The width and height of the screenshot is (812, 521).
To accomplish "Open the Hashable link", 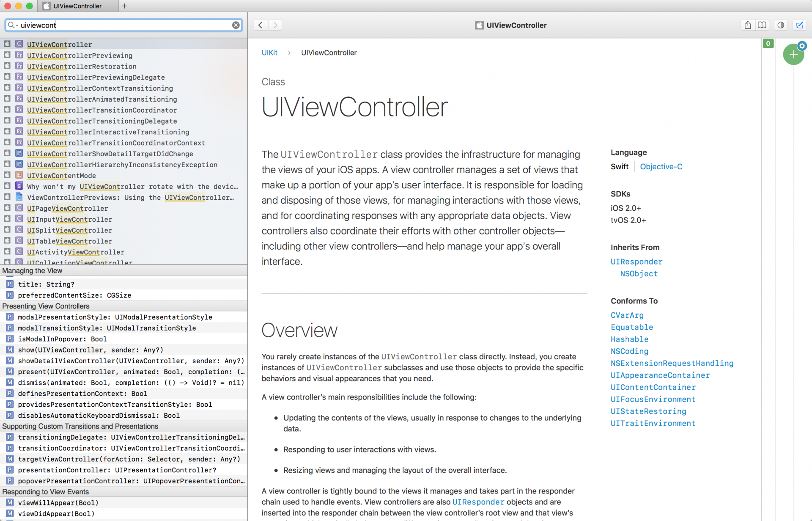I will (629, 339).
